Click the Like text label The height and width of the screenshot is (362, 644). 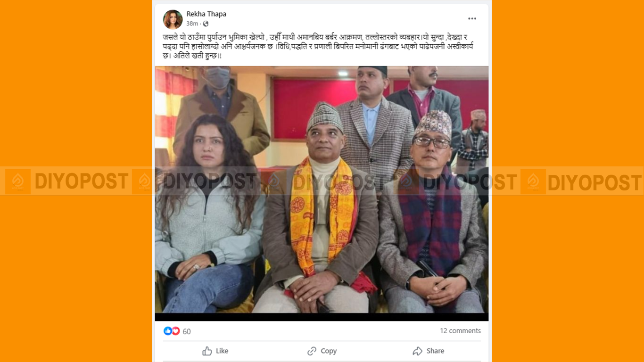point(222,351)
